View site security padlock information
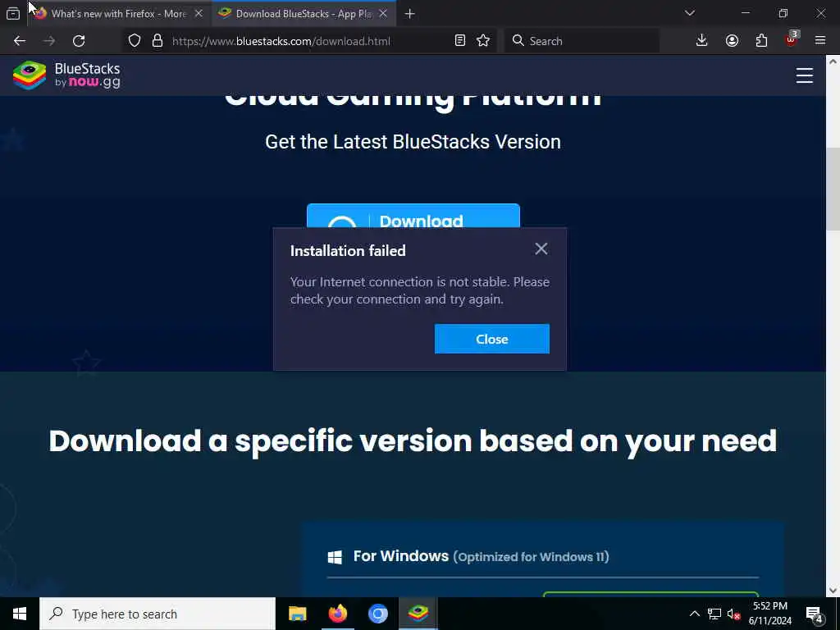 point(157,41)
